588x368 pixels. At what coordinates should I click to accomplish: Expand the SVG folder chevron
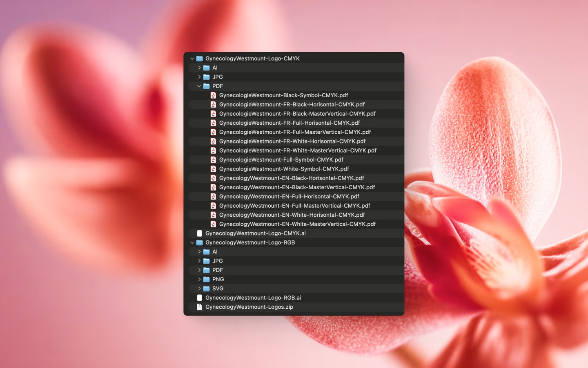coord(199,289)
